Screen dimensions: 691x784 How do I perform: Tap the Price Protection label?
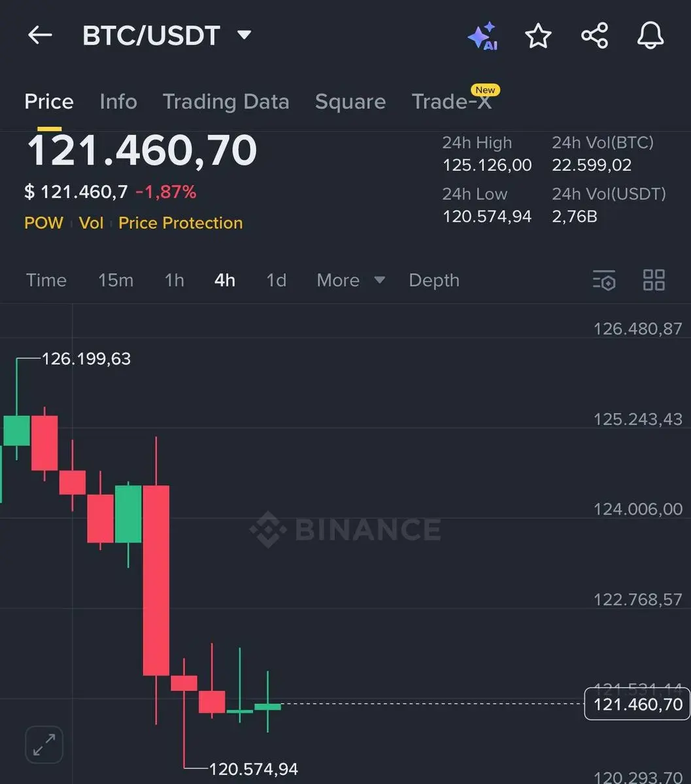(x=180, y=223)
